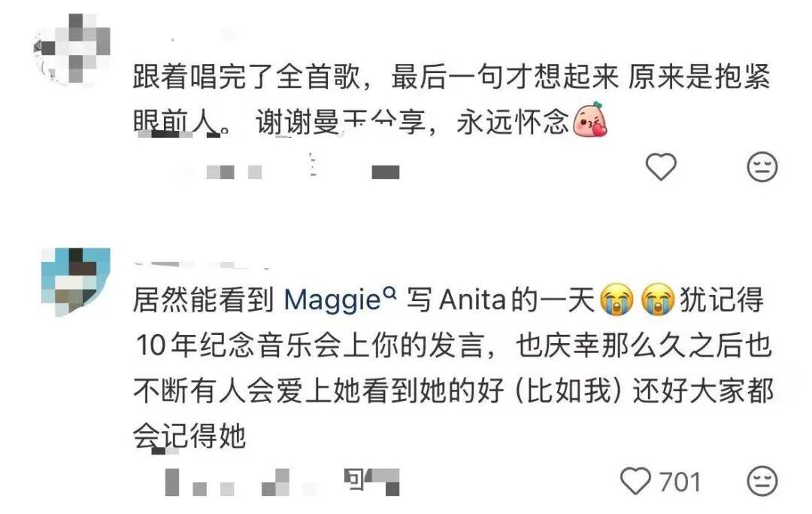The image size is (812, 514).
Task: Tap the dislike face on the 抱紧眼前人 comment
Action: coord(762,167)
